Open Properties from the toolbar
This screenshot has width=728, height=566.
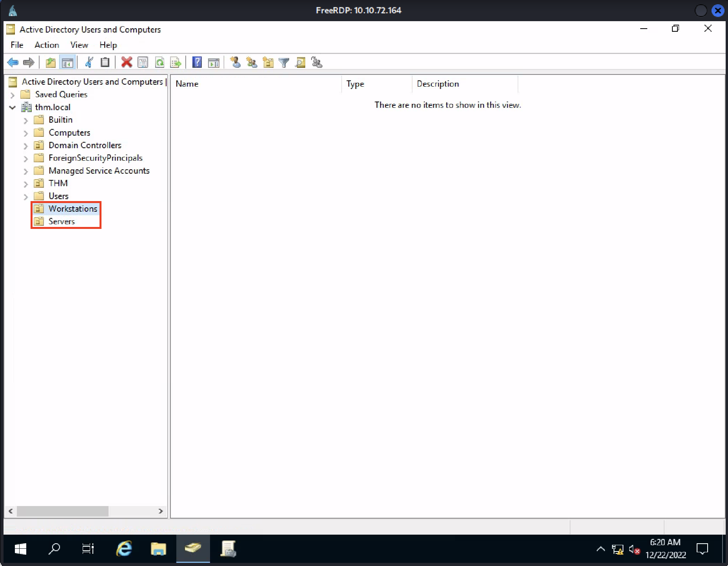[x=143, y=62]
